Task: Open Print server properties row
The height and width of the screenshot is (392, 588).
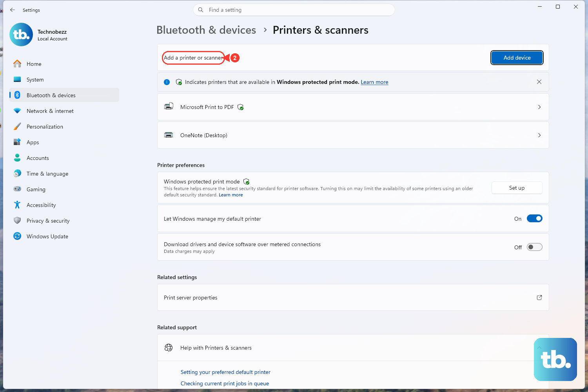Action: coord(353,298)
